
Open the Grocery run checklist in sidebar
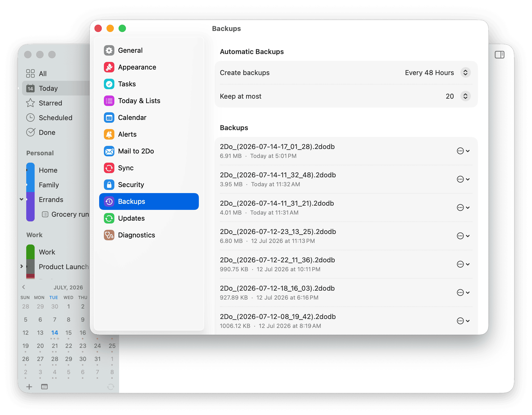point(66,214)
